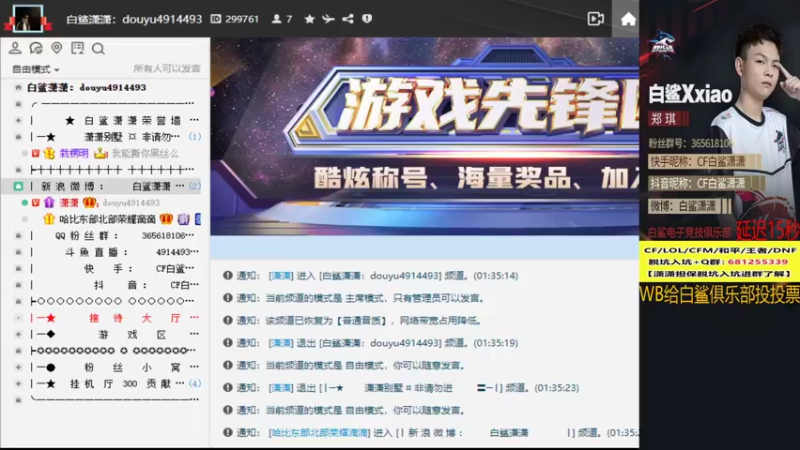Click the red V badge next to 栽楞明
This screenshot has height=450, width=800.
[x=36, y=153]
